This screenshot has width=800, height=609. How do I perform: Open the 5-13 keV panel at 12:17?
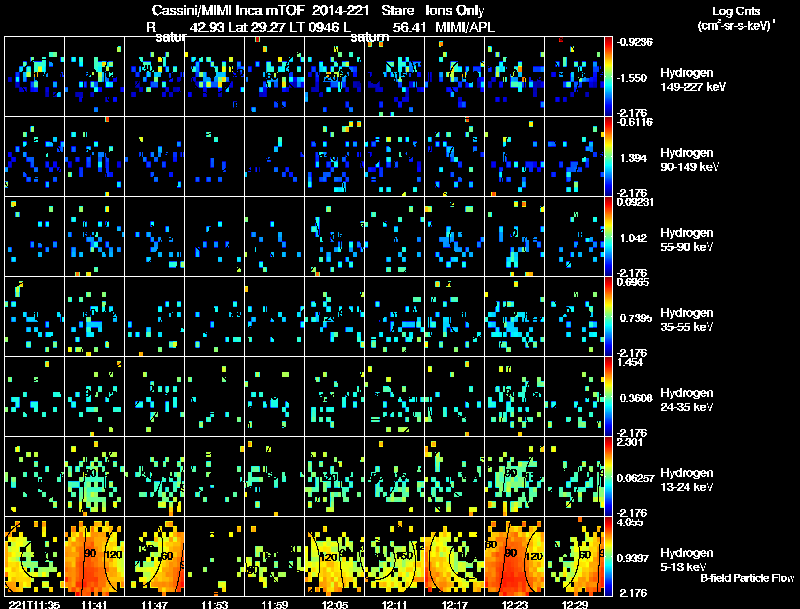tap(454, 556)
